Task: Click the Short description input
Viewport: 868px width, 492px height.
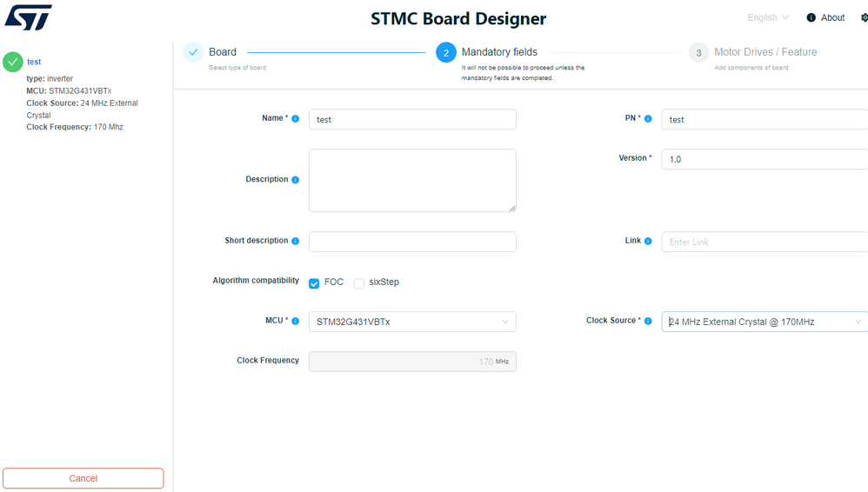Action: [x=412, y=242]
